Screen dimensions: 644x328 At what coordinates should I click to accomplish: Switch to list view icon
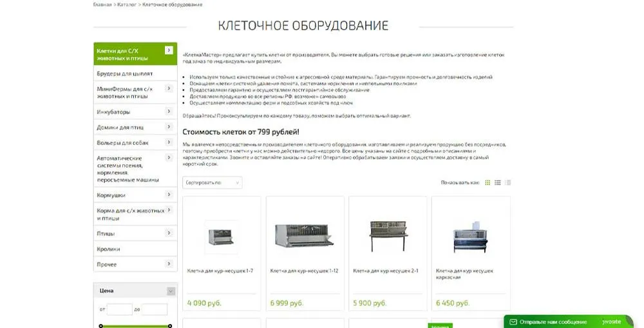[x=498, y=183]
